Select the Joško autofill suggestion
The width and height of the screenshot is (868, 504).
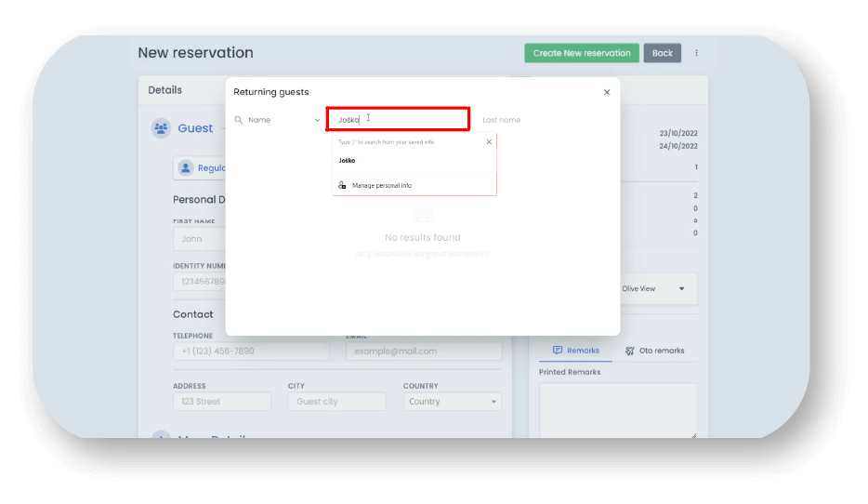coord(414,161)
